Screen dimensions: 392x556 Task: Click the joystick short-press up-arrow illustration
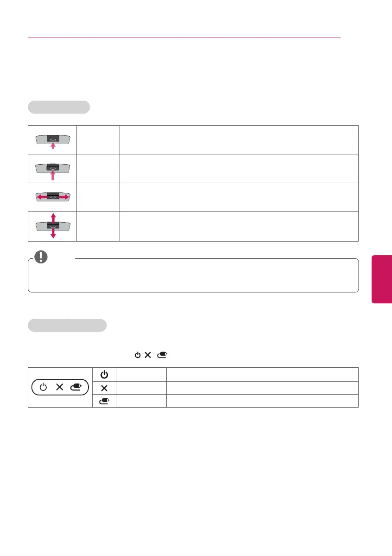(x=53, y=141)
